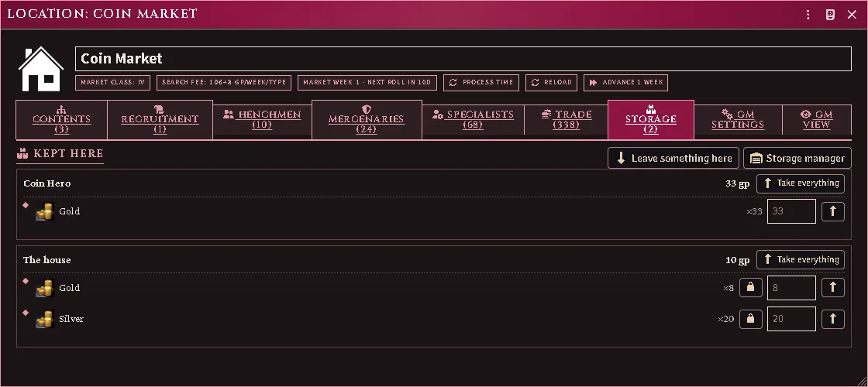Click The house's Gold quantity field
Screen dimensions: 868x387
[x=791, y=287]
